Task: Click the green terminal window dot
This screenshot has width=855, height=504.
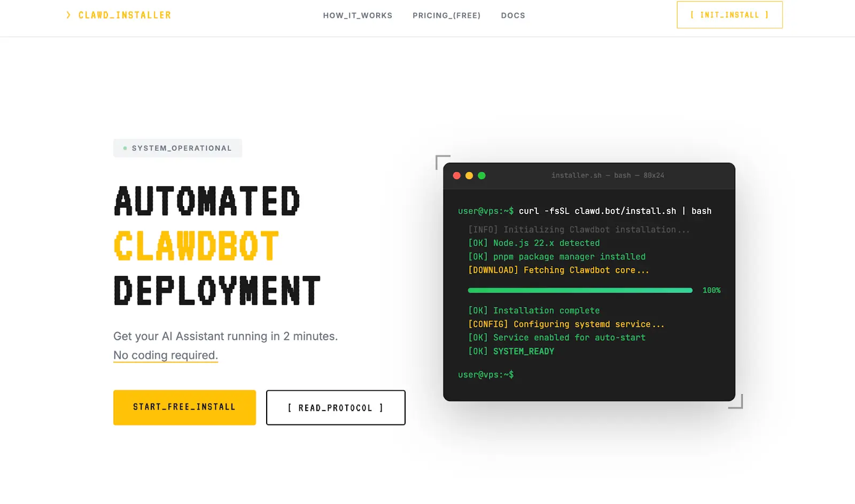Action: tap(481, 176)
